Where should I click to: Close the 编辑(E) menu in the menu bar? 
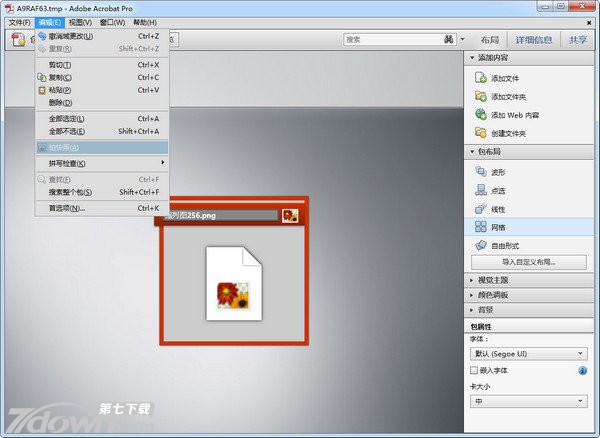point(50,23)
